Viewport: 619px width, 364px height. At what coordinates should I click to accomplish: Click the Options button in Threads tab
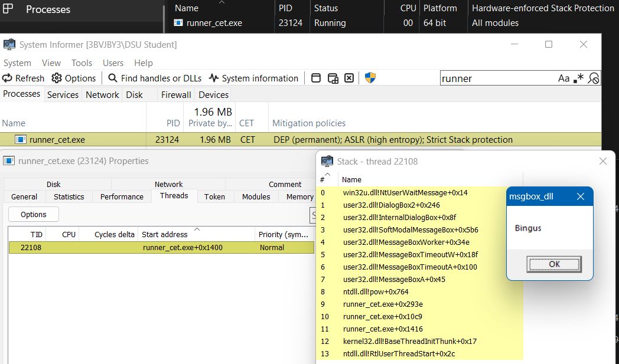pyautogui.click(x=34, y=214)
